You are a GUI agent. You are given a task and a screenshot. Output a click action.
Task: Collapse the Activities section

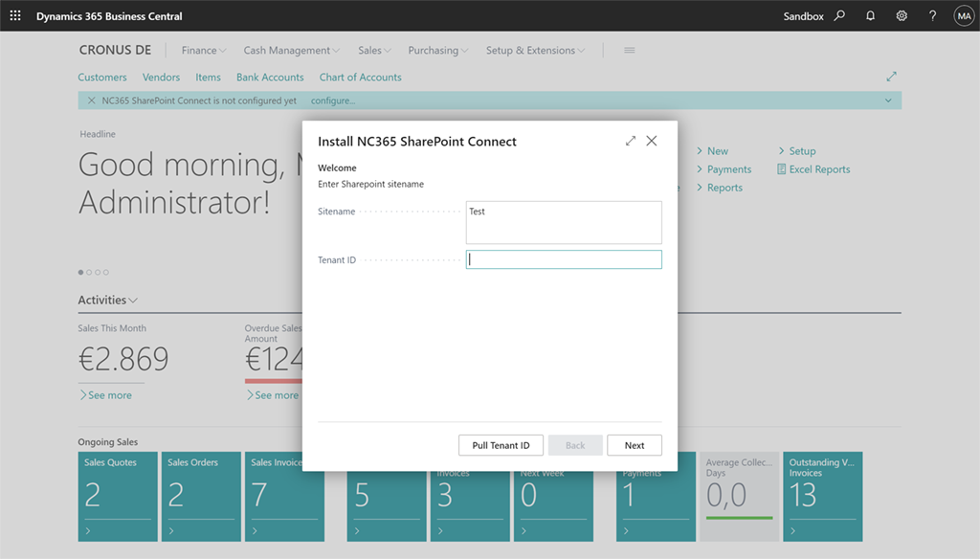(107, 301)
